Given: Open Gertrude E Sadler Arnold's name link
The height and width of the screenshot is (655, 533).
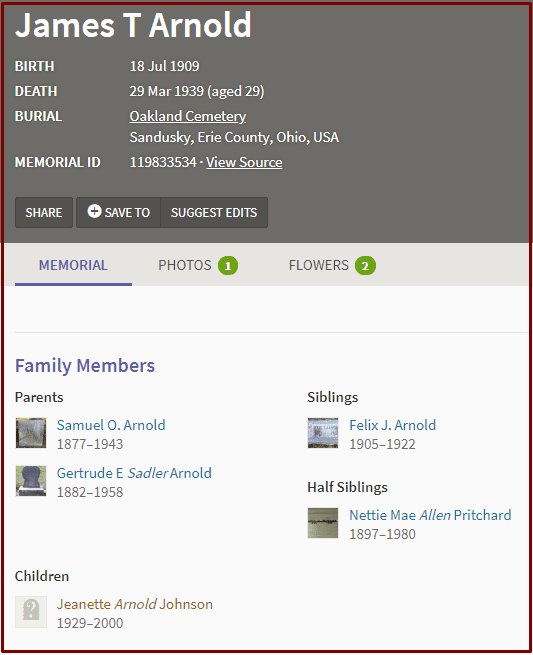Looking at the screenshot, I should coord(134,473).
